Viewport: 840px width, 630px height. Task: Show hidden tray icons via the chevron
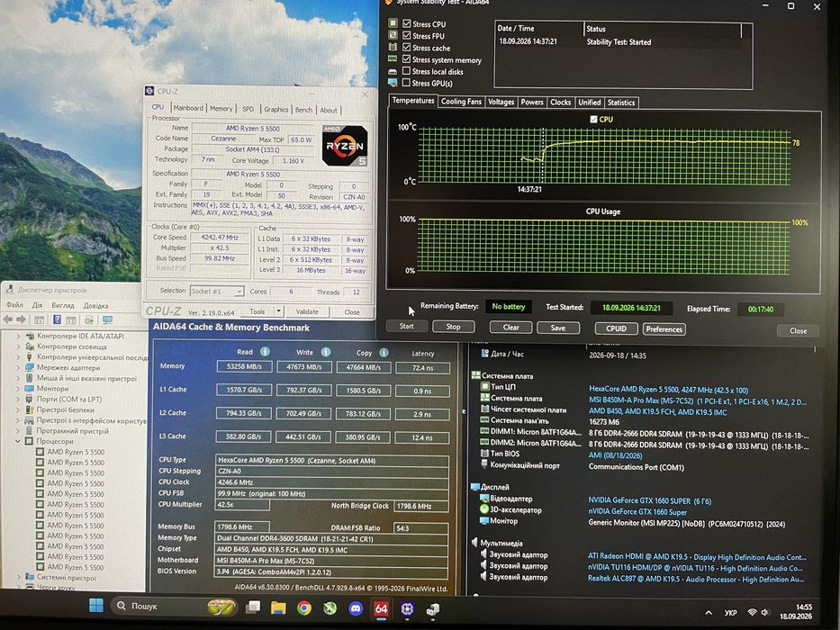click(x=709, y=612)
